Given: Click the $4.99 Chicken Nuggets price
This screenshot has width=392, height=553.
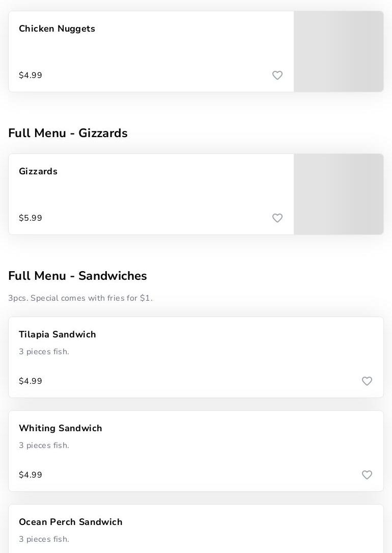Looking at the screenshot, I should (31, 75).
